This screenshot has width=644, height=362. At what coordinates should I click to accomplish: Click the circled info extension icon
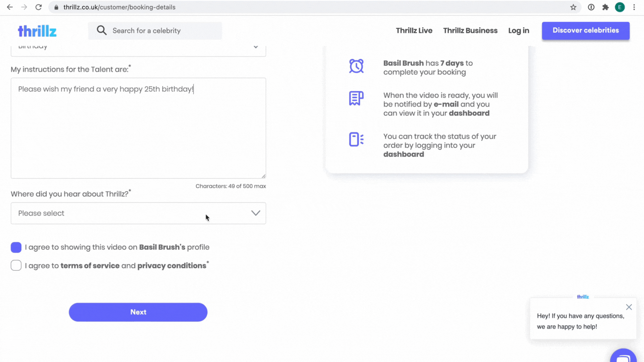click(x=591, y=7)
